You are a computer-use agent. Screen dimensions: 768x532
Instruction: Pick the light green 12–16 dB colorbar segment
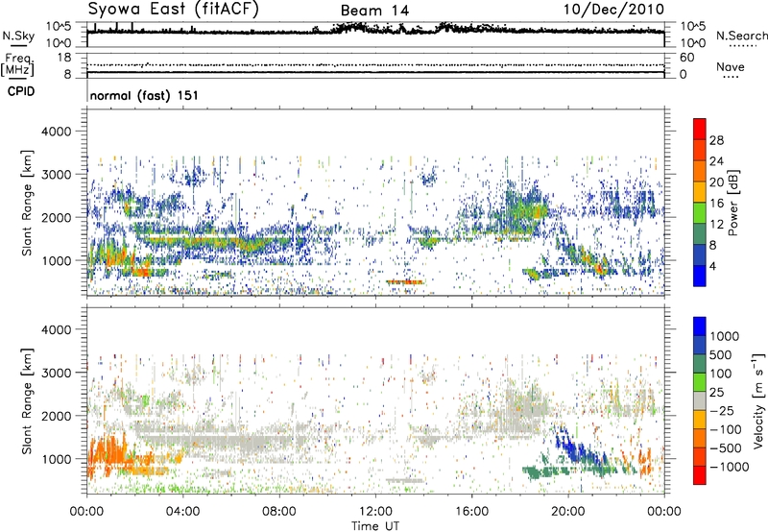point(700,213)
